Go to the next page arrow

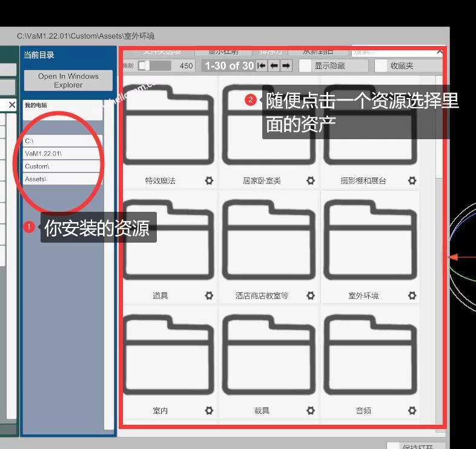[x=286, y=66]
